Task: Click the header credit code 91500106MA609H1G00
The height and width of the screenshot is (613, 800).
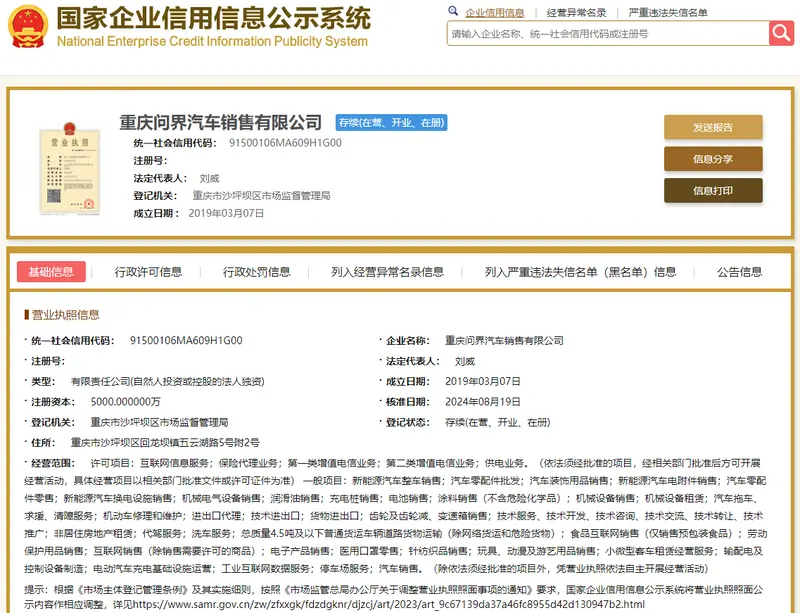Action: pyautogui.click(x=285, y=143)
